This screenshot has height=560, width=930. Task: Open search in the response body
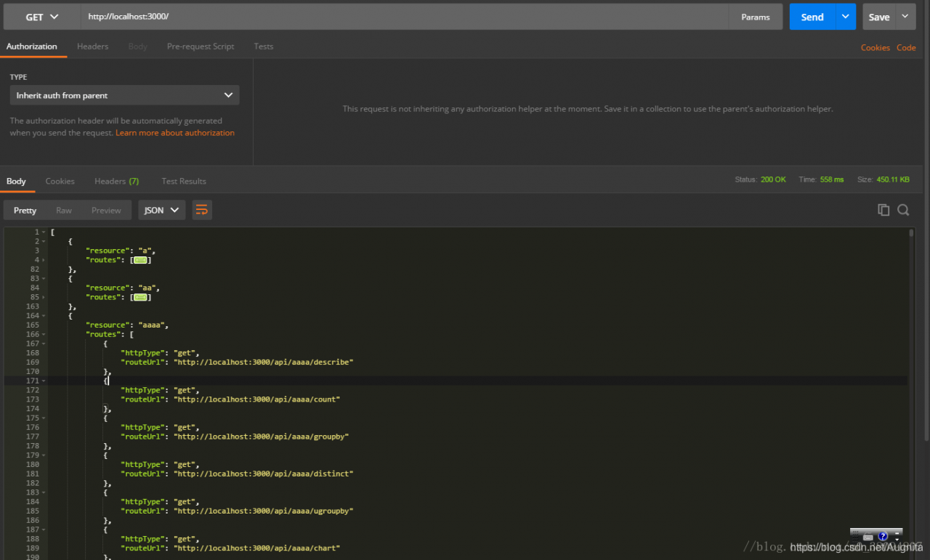(903, 210)
